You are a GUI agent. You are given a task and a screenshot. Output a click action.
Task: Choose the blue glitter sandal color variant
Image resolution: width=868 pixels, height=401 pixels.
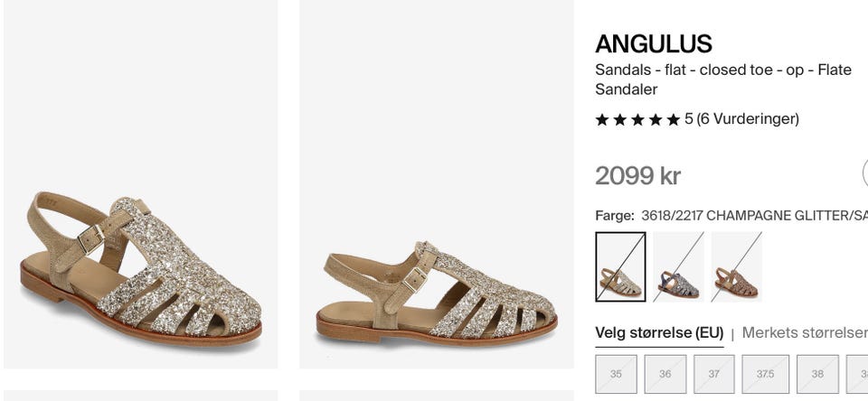[x=678, y=266]
